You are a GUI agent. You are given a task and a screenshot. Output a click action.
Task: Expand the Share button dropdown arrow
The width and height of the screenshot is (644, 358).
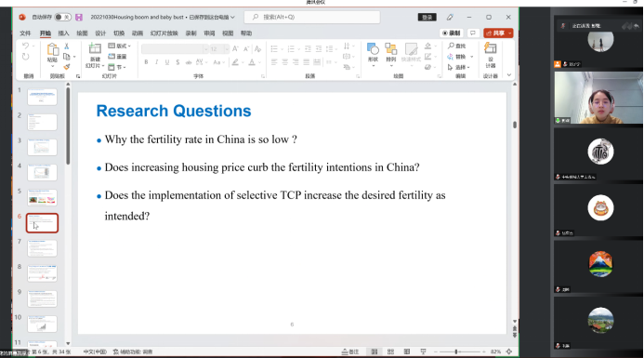pyautogui.click(x=509, y=33)
